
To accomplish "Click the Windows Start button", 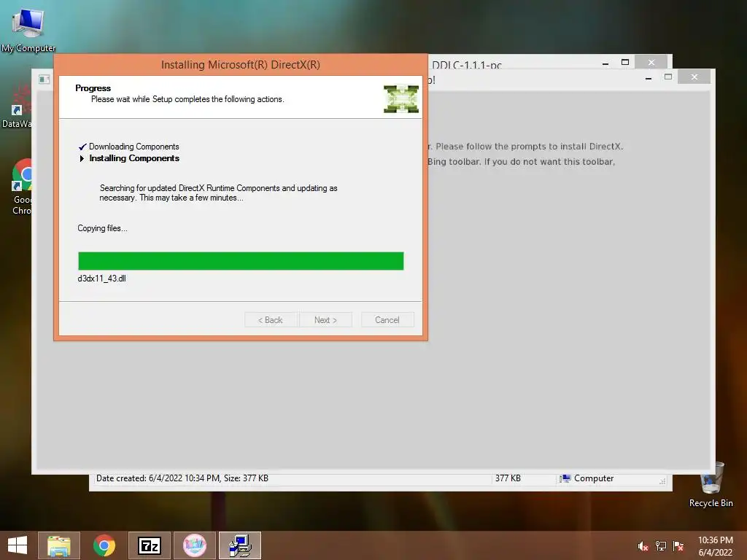I will tap(18, 545).
